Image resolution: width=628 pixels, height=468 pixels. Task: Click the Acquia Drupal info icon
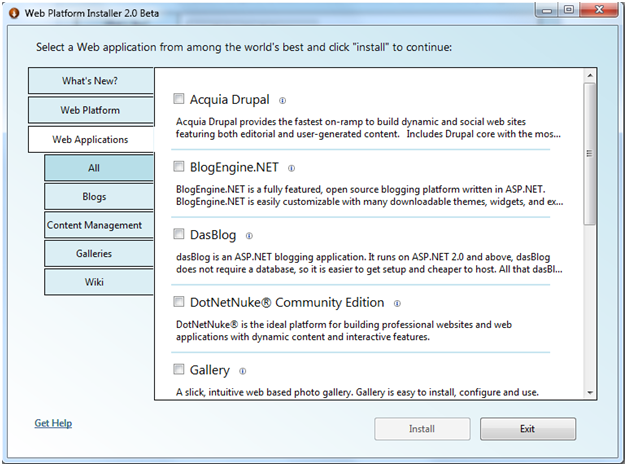282,100
